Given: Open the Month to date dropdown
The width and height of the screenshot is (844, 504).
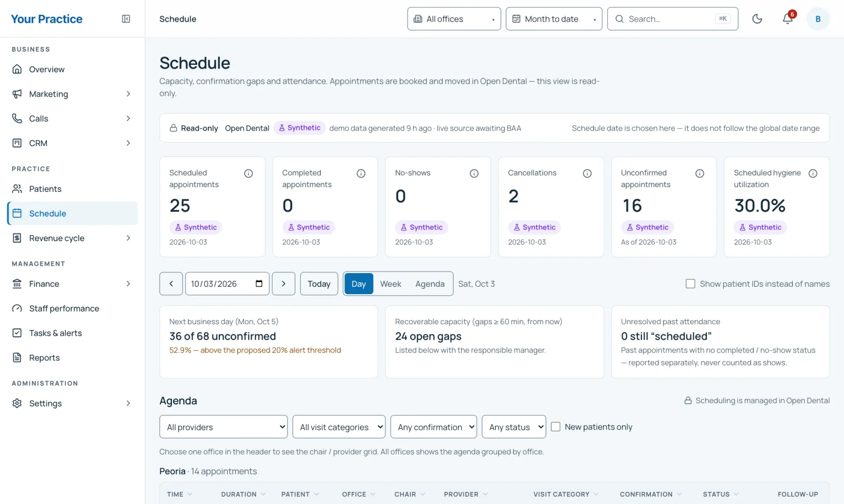Looking at the screenshot, I should (553, 19).
